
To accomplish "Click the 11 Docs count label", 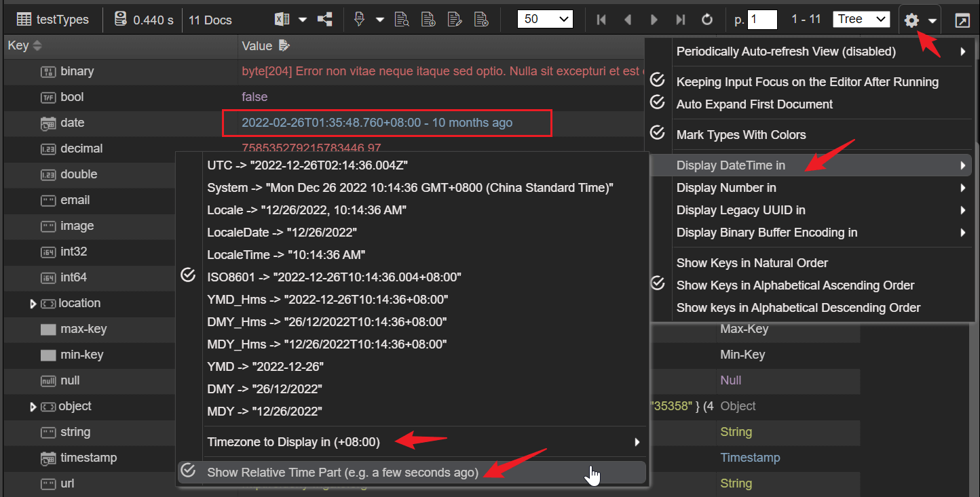I will point(210,20).
